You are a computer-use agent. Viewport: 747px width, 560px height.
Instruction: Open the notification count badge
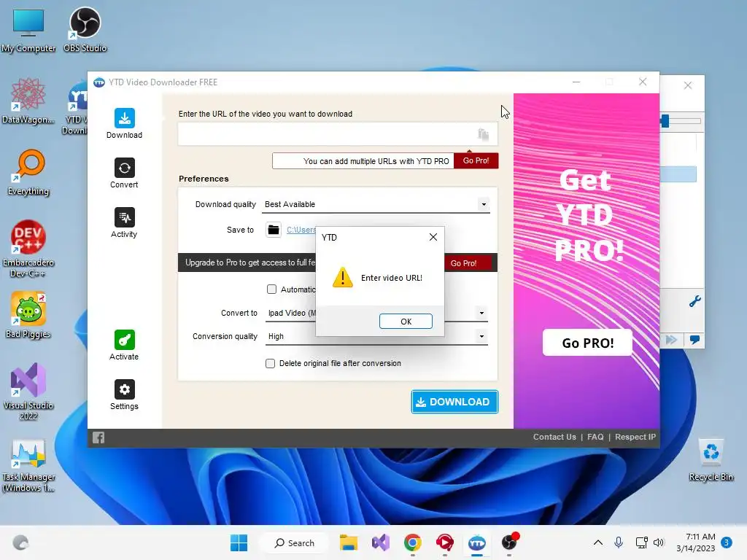727,542
